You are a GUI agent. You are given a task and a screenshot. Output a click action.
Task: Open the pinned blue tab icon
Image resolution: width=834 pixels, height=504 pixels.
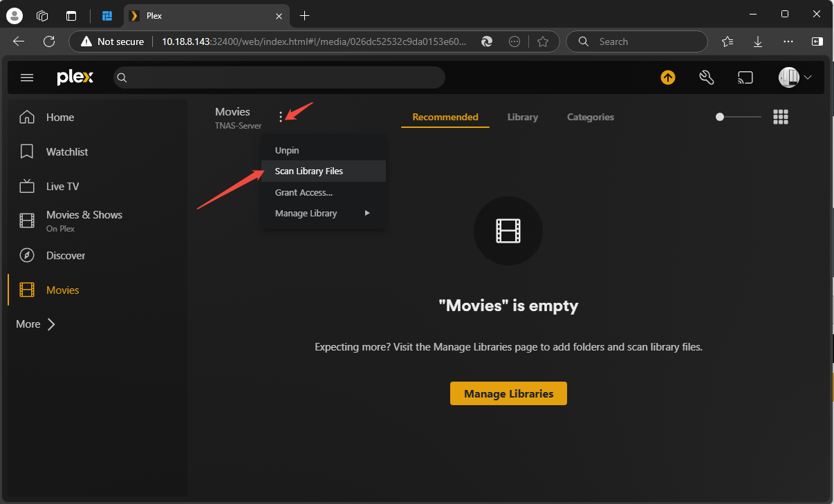[x=106, y=15]
